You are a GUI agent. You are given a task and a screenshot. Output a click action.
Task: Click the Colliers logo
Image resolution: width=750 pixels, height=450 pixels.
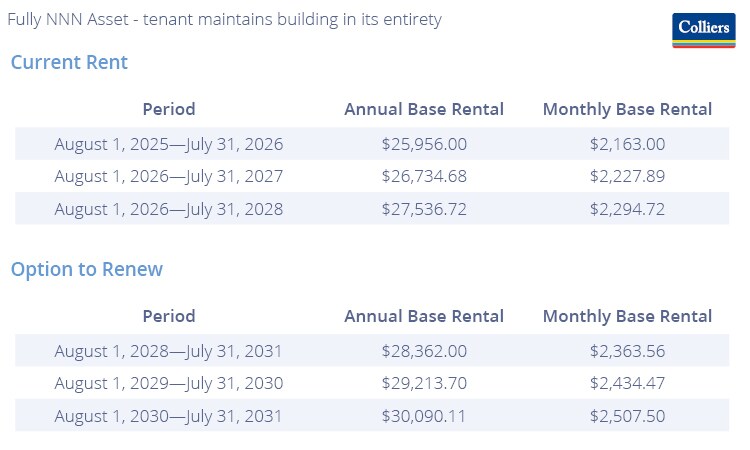pos(704,30)
